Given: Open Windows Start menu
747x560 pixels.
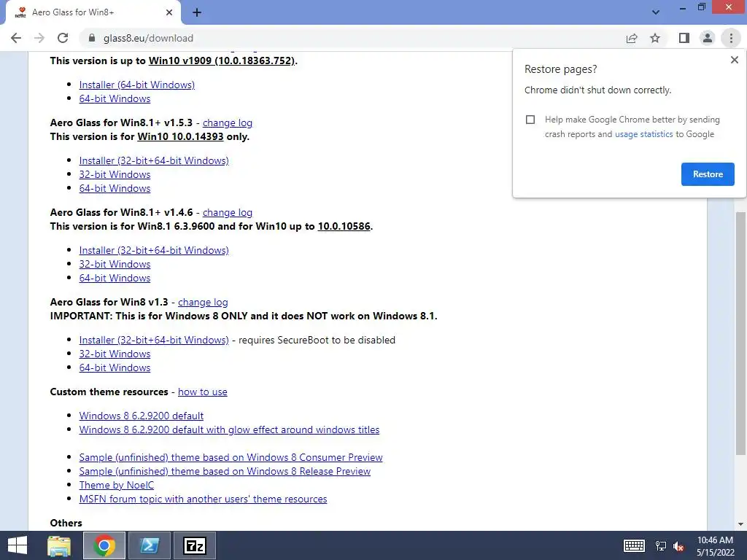Looking at the screenshot, I should (x=18, y=545).
